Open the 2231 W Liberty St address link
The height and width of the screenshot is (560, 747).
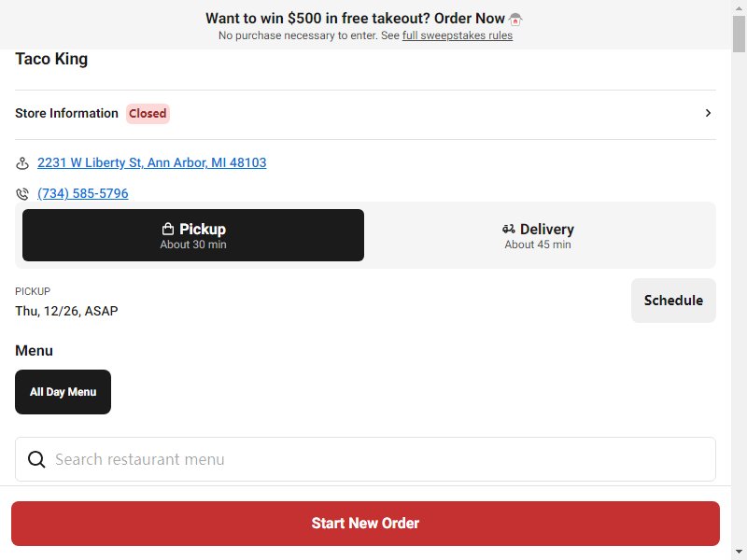click(x=151, y=162)
